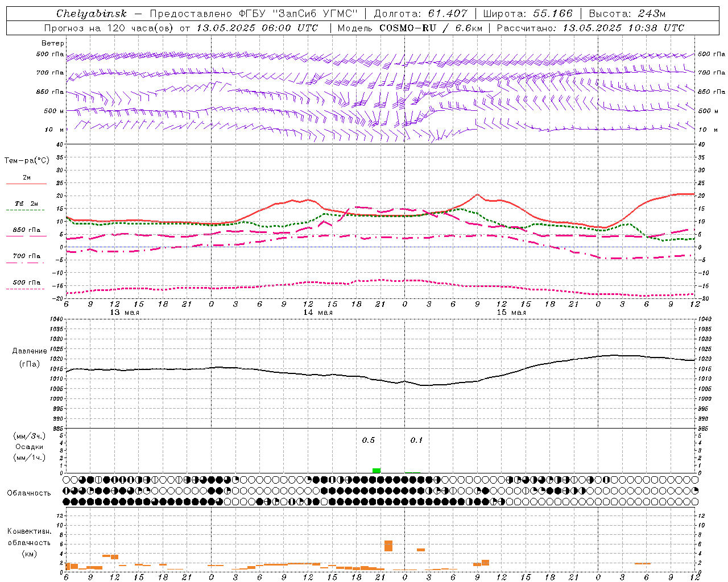Select the "(мм/1ч.)" unit label
This screenshot has width=728, height=582.
tap(30, 458)
